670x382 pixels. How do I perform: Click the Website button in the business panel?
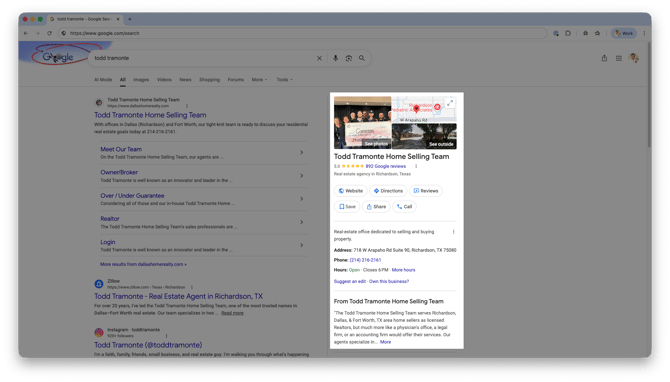coord(350,191)
